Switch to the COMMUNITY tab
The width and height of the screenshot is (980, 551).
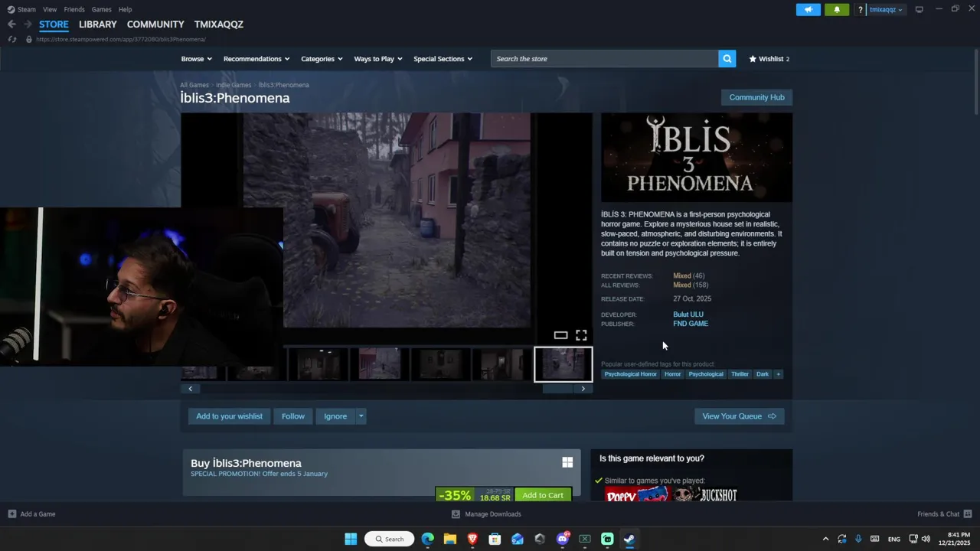pos(155,24)
